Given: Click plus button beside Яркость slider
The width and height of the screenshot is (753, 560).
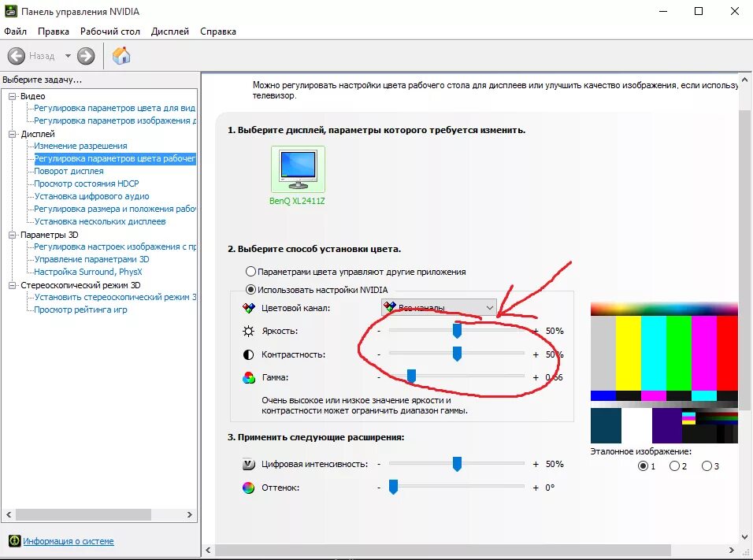Looking at the screenshot, I should [536, 331].
